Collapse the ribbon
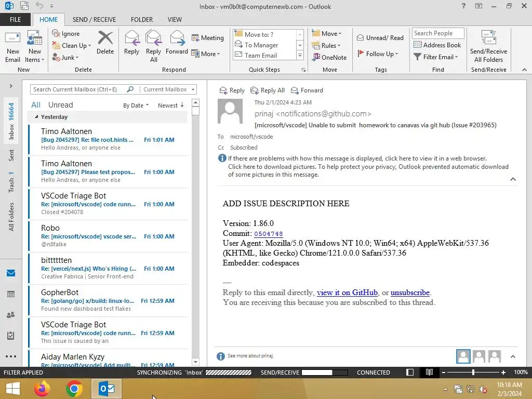 [x=524, y=70]
